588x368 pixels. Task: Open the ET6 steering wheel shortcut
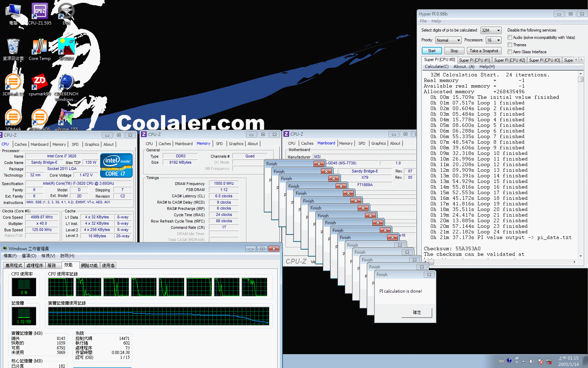tap(66, 14)
